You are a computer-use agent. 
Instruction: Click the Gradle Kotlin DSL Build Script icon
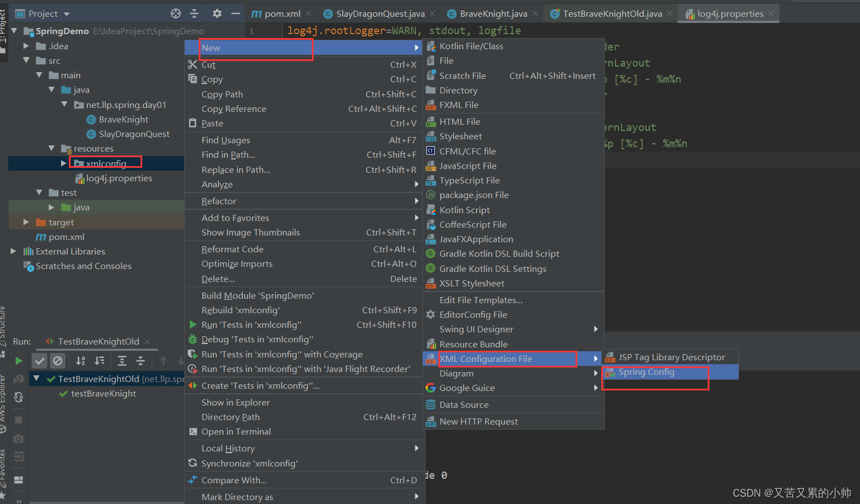431,253
